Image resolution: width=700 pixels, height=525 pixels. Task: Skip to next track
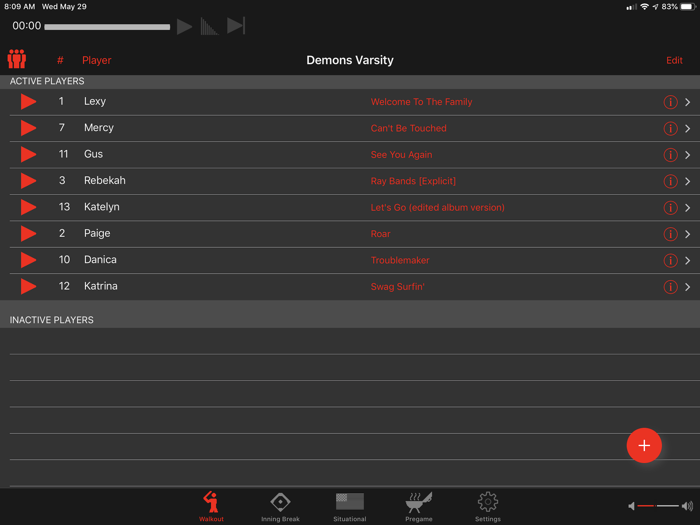tap(236, 26)
